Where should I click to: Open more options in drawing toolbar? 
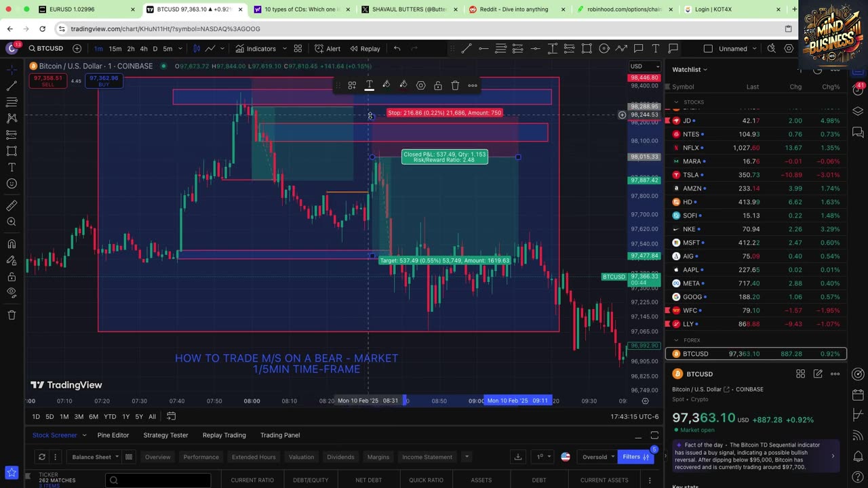473,85
